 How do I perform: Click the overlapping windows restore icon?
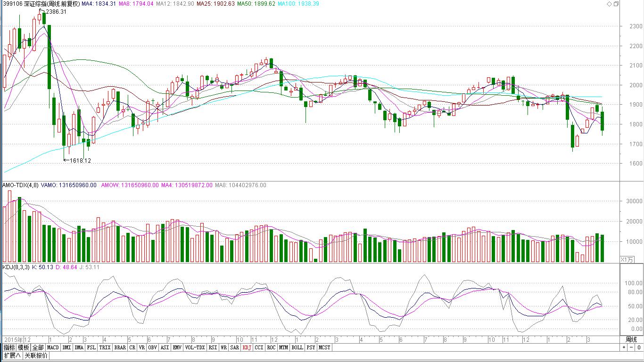tap(616, 4)
